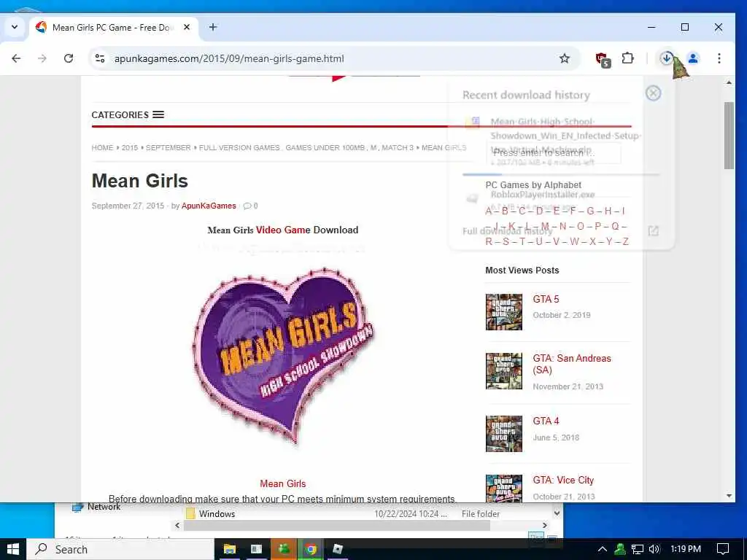This screenshot has width=747, height=560.
Task: Open the Windows Start menu
Action: [x=13, y=549]
